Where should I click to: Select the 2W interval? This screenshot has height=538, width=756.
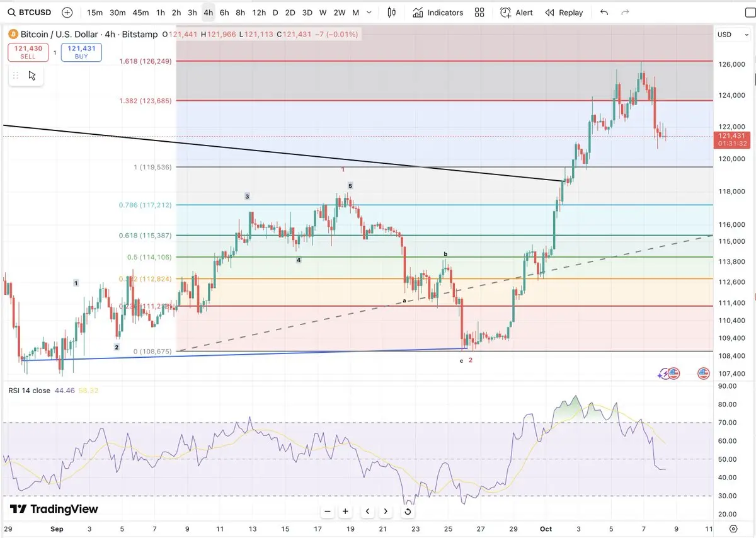click(x=339, y=13)
